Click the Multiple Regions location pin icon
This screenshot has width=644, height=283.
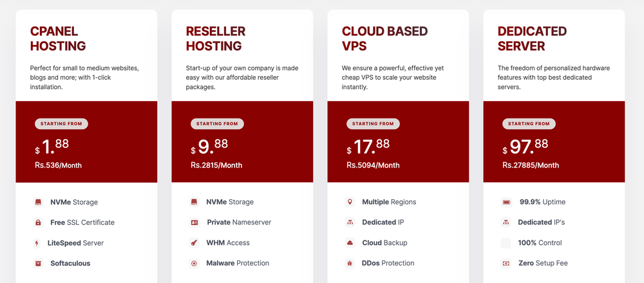350,202
